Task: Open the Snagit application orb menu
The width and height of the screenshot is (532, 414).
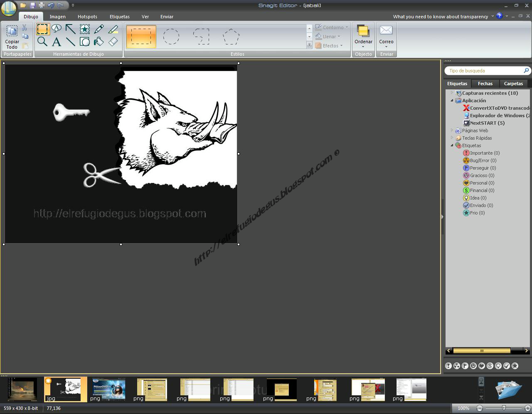Action: 8,7
